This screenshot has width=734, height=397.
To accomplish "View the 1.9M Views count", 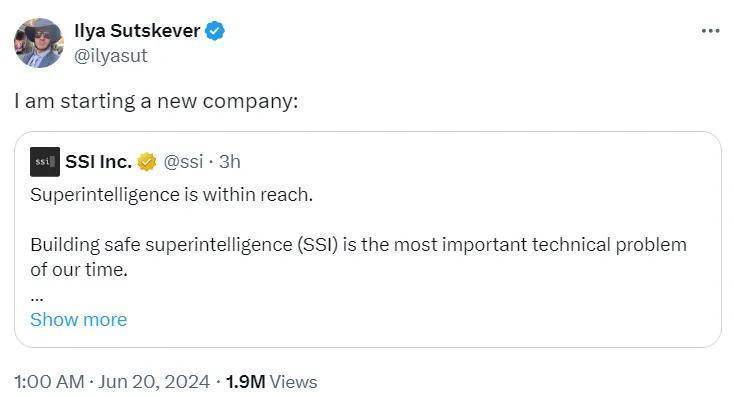I will (272, 382).
